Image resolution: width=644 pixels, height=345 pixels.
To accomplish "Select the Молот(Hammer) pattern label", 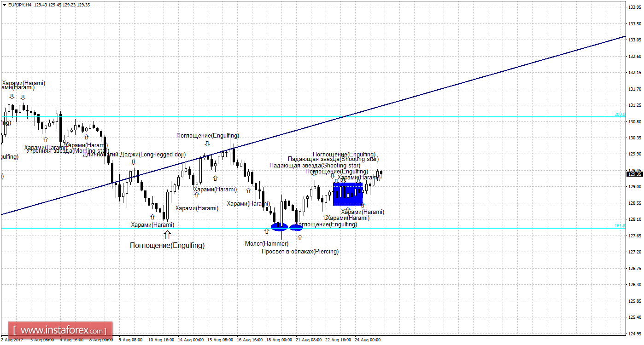I will pyautogui.click(x=266, y=243).
